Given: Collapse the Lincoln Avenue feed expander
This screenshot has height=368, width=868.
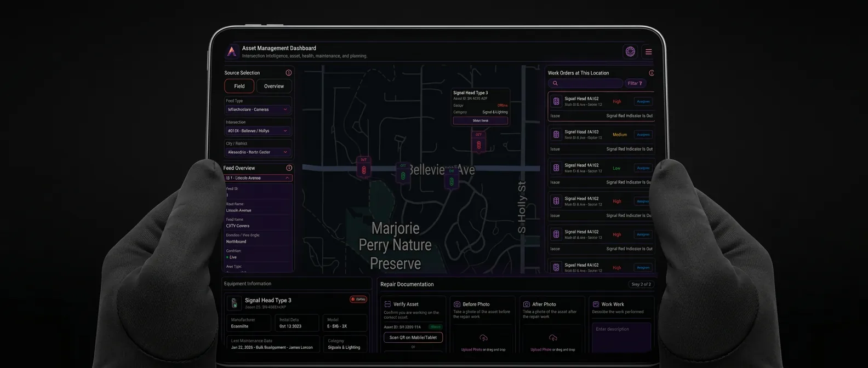Looking at the screenshot, I should point(258,178).
